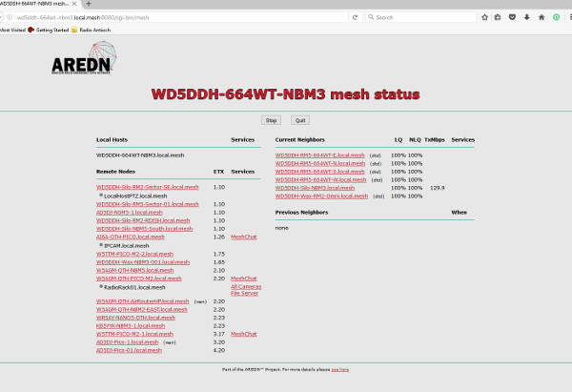Open WD5DDH-Silo-RM2-Sector-SE.local.mesh node

148,187
